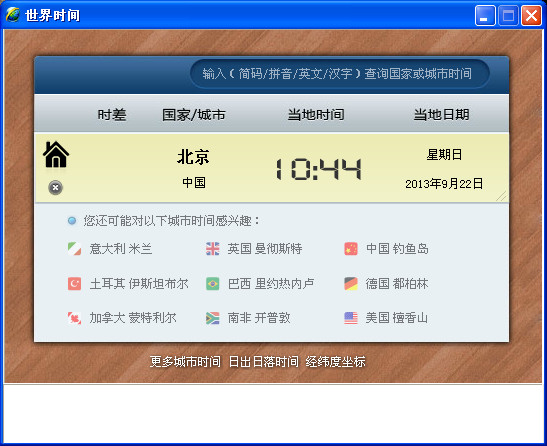Viewport: 547px width, 446px height.
Task: Click the globe app icon in title bar
Action: coord(13,15)
